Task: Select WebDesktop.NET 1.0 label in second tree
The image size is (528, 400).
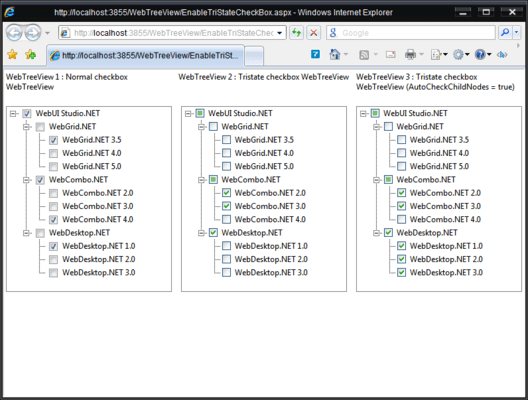Action: [271, 246]
